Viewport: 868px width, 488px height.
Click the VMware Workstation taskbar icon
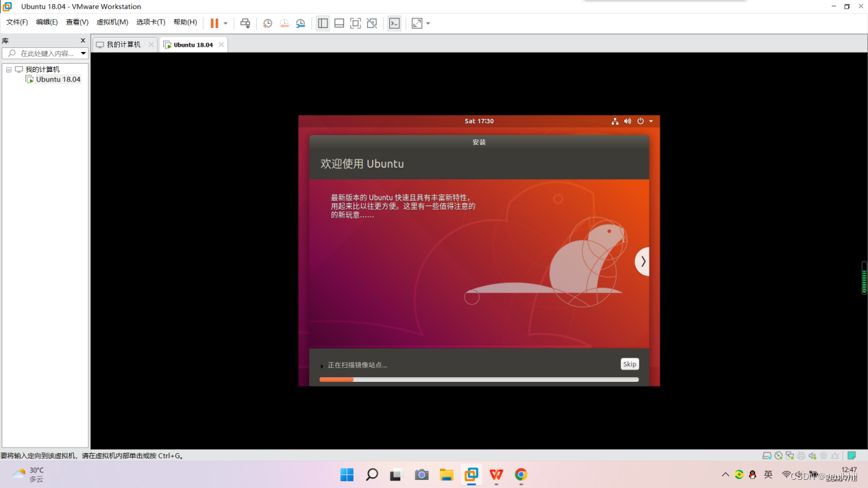pos(471,475)
